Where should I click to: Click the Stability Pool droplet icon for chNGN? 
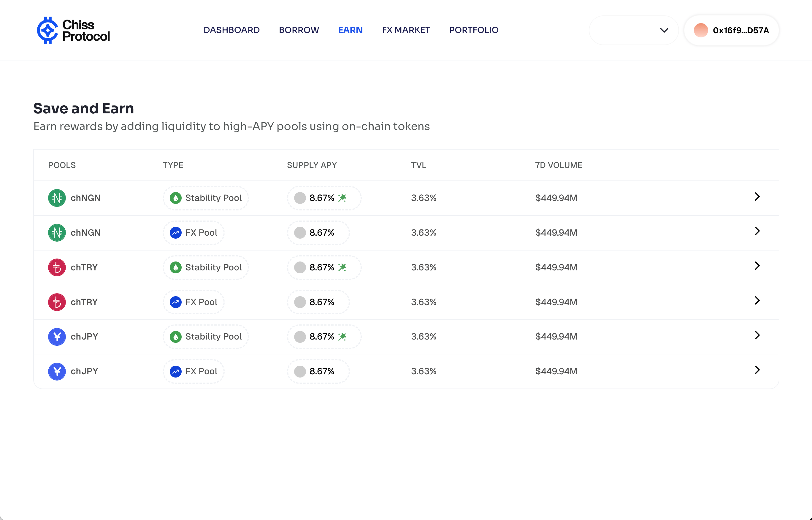pyautogui.click(x=176, y=198)
